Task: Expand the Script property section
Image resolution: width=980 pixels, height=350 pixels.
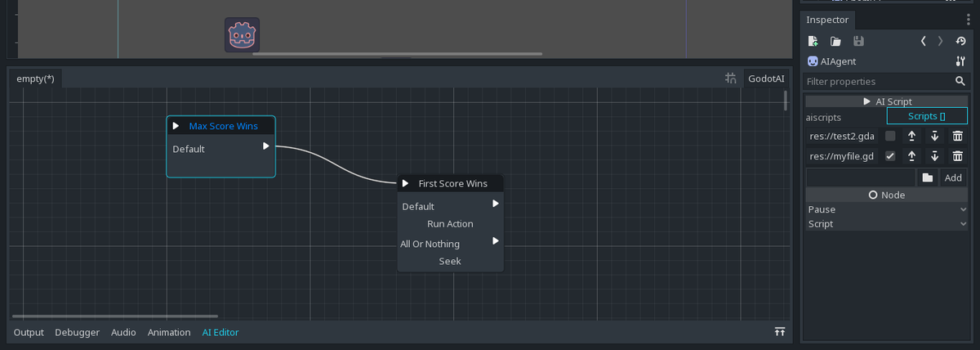Action: click(887, 224)
